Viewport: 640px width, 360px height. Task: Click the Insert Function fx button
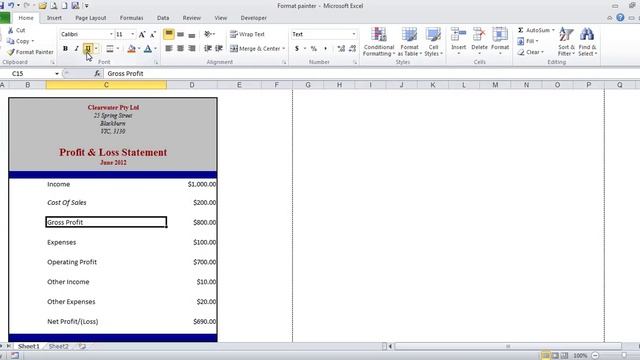tap(97, 73)
